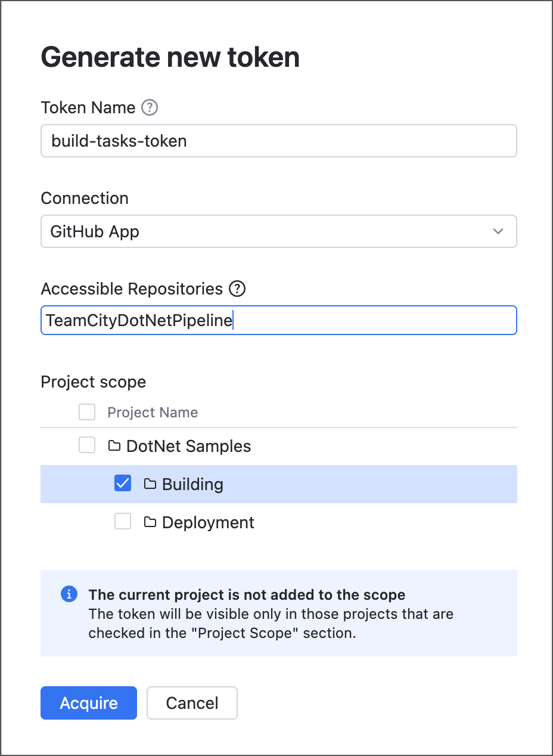Click the TeamCityDotNetPipeline repositories field

(278, 320)
